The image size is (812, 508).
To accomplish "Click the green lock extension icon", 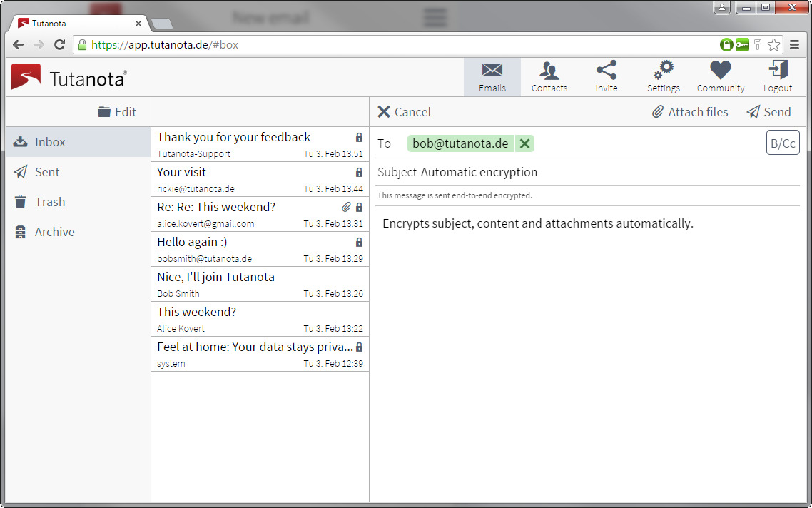I will pyautogui.click(x=726, y=44).
